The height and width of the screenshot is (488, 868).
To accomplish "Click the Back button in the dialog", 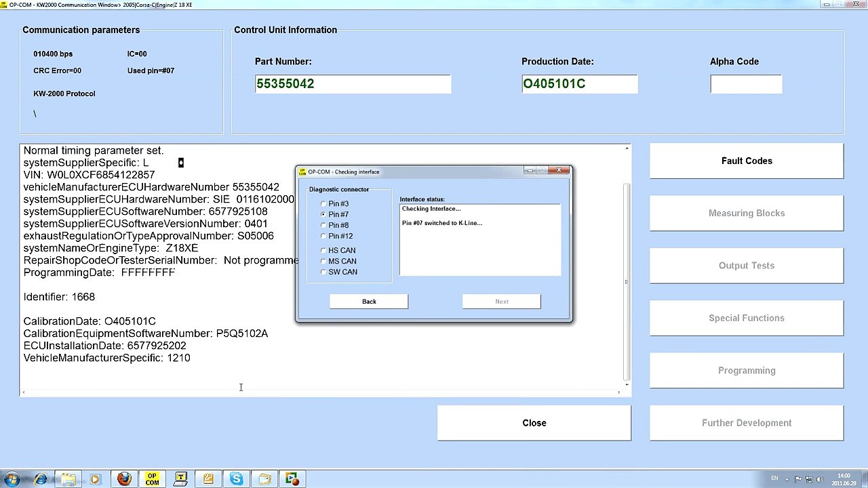I will 369,302.
